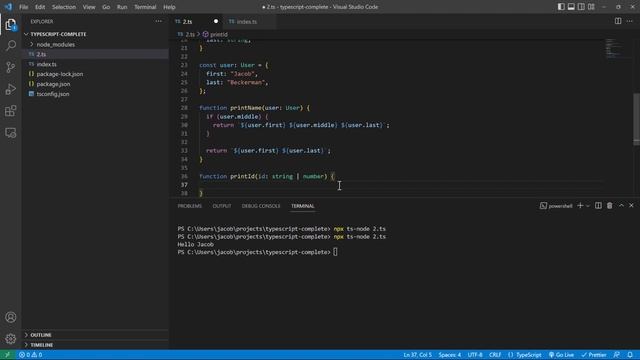This screenshot has width=640, height=360.
Task: Open the Edit menu
Action: point(40,7)
